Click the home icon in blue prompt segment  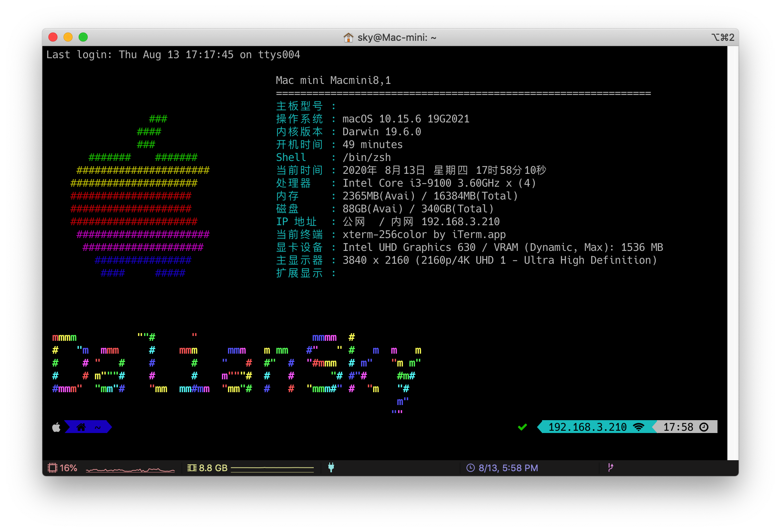(x=81, y=427)
